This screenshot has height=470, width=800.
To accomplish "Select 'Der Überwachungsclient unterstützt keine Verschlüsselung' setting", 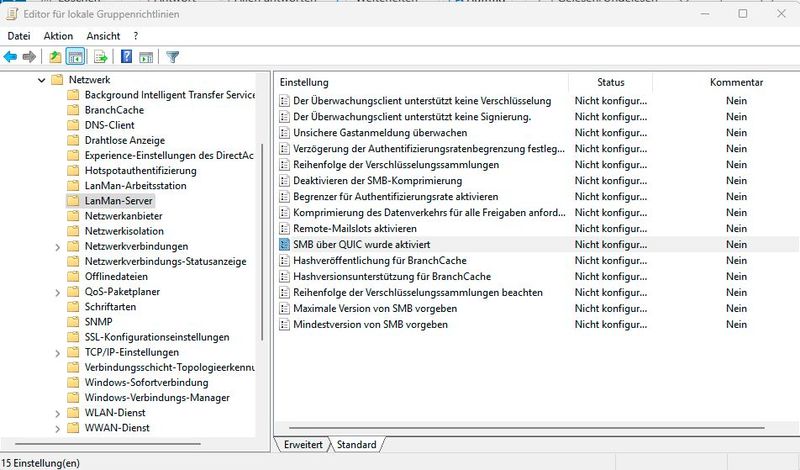I will (422, 101).
